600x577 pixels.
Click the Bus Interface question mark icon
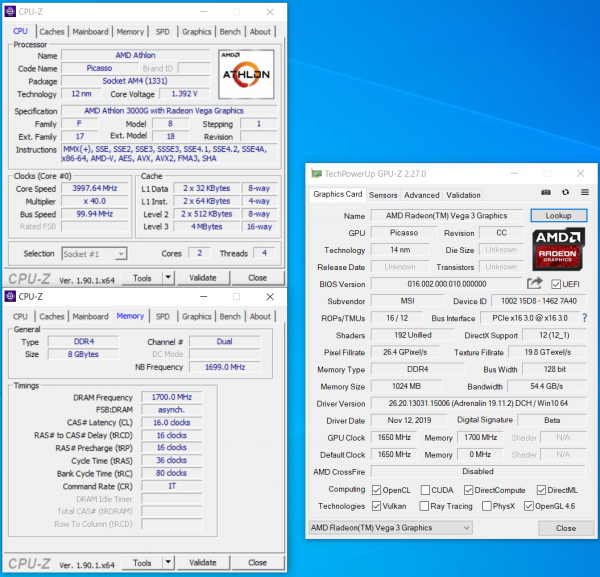click(584, 318)
